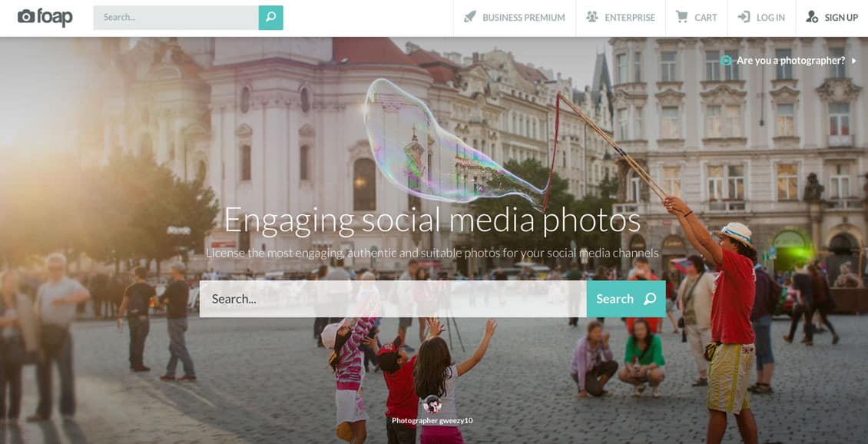
Task: Click the shopping cart icon
Action: (x=681, y=17)
